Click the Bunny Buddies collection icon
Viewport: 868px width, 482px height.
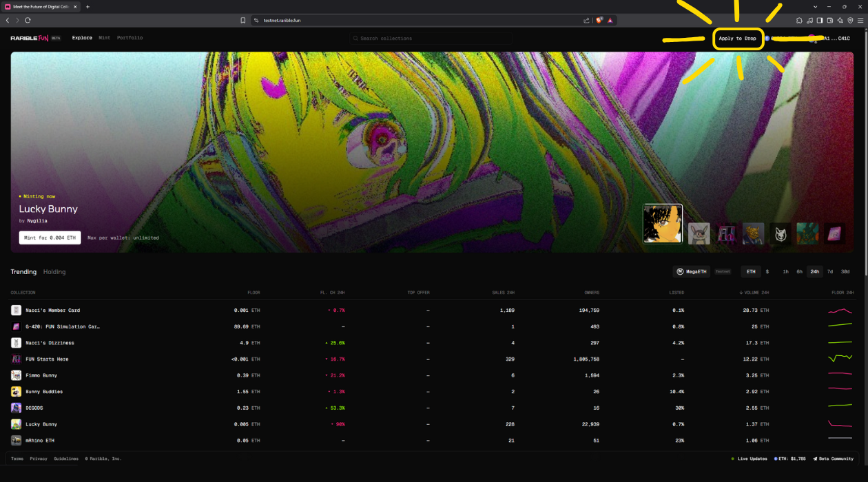pyautogui.click(x=16, y=392)
